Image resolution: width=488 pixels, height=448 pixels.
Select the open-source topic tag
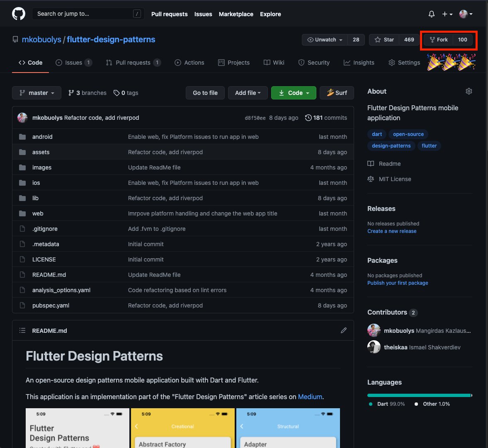coord(408,134)
